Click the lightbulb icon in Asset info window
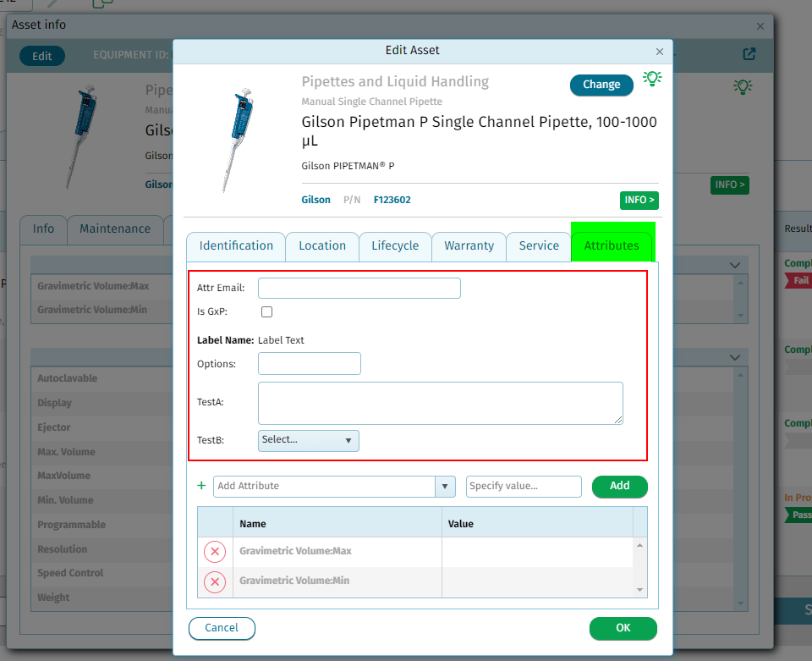 tap(743, 86)
